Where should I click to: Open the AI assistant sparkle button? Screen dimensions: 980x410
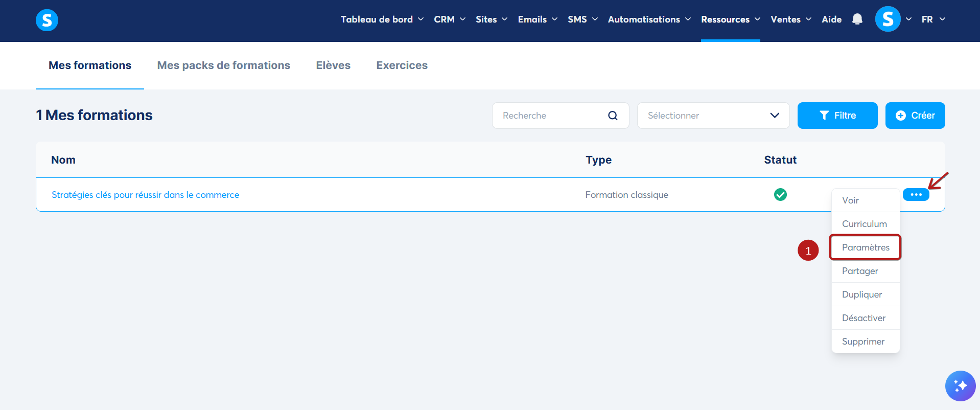[960, 386]
